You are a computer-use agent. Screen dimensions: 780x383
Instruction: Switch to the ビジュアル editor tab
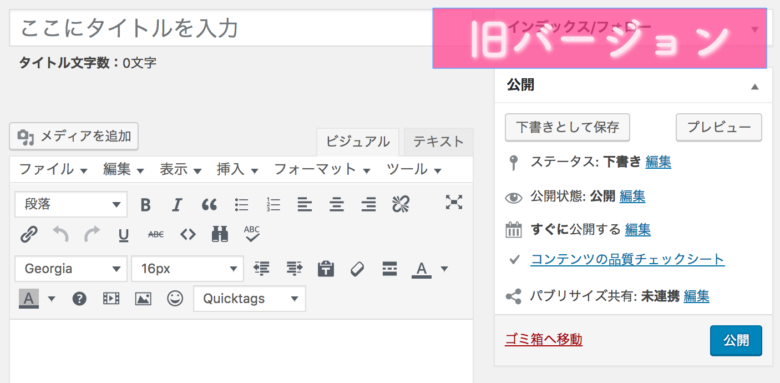coord(358,142)
